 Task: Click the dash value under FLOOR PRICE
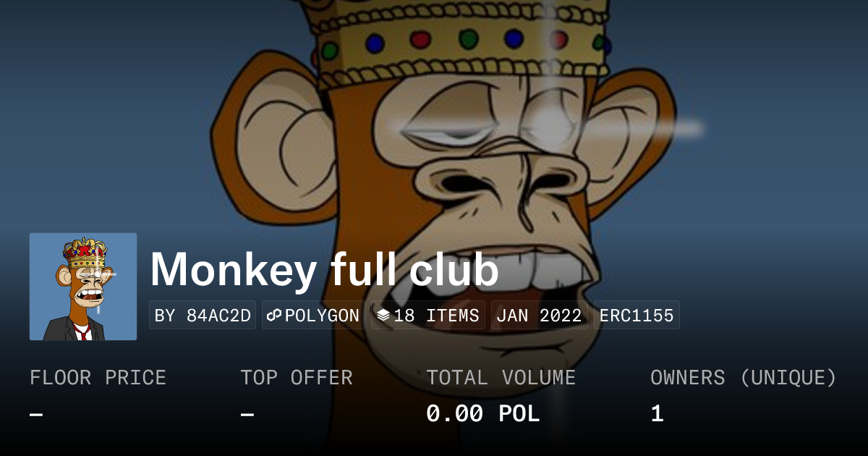click(x=36, y=414)
